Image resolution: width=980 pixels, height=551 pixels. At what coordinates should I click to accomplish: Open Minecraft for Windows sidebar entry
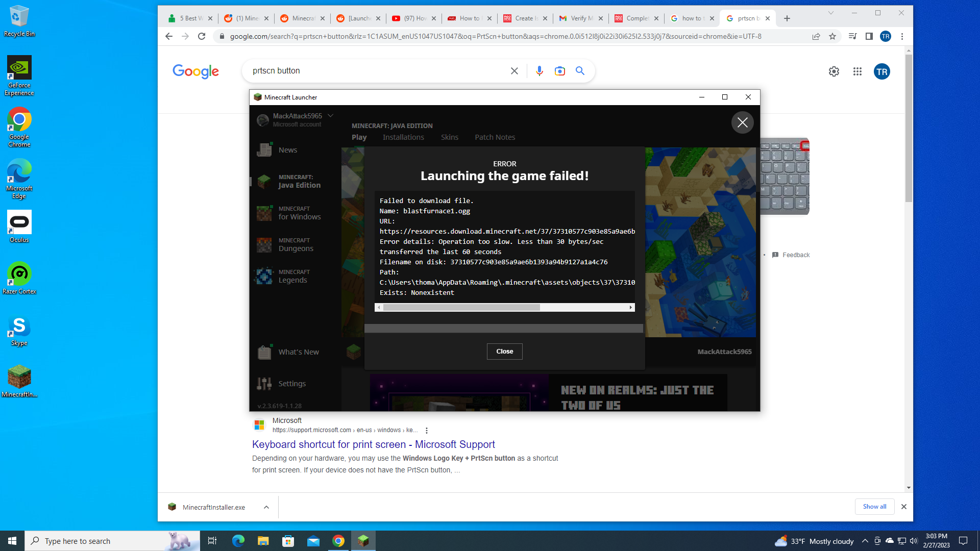click(299, 213)
